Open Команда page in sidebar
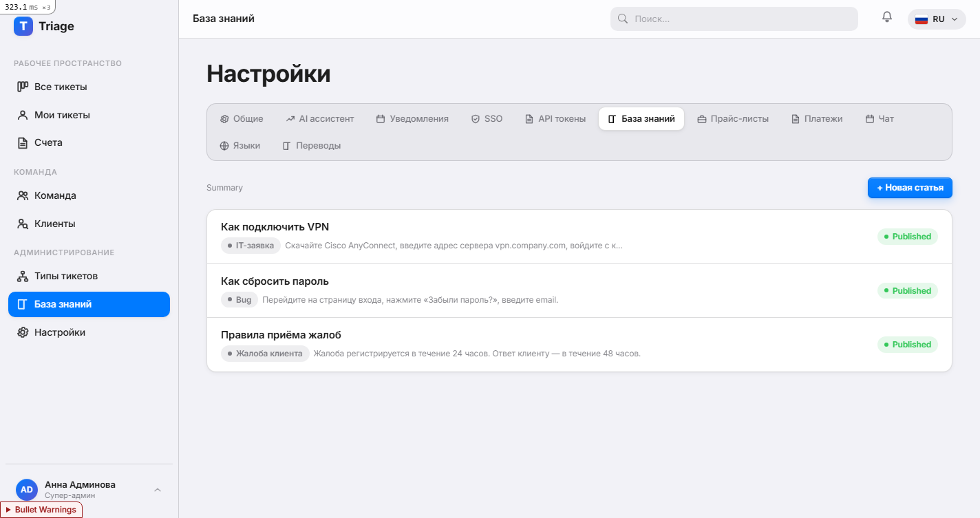 click(89, 195)
